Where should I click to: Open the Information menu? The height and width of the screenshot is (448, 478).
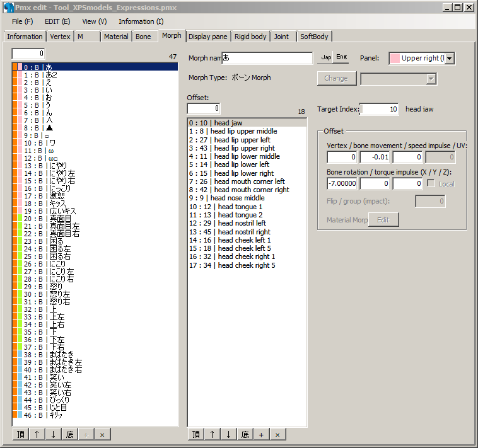coord(141,21)
